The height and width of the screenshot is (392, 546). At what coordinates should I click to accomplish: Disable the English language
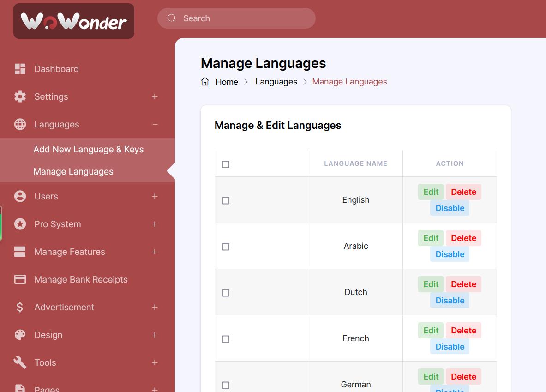tap(450, 208)
